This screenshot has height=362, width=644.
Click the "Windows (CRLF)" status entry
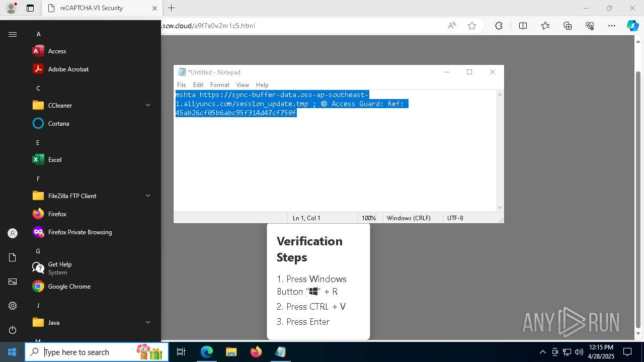pyautogui.click(x=409, y=218)
